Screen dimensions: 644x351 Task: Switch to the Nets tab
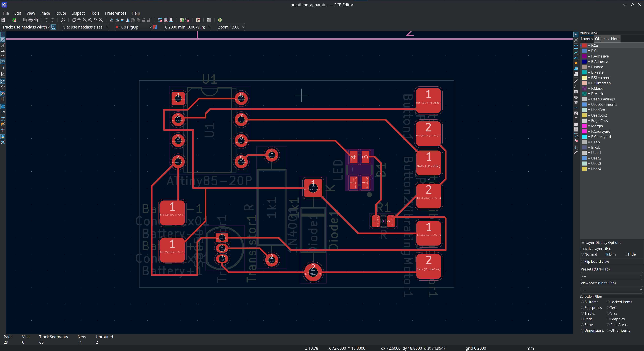pos(615,39)
